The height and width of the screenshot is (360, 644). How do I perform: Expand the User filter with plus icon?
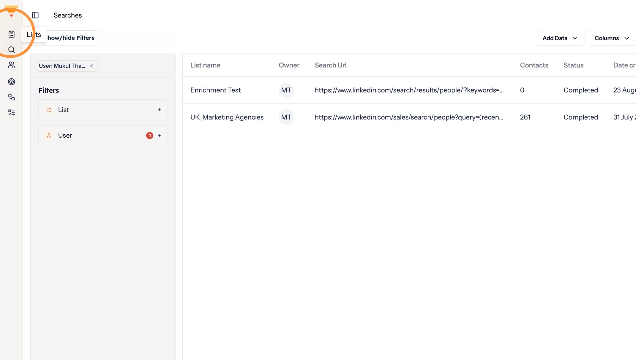coord(160,136)
